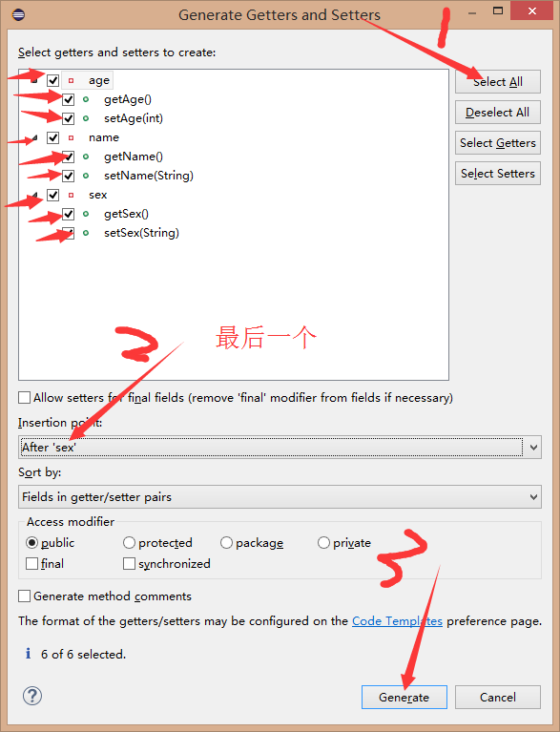Uncheck the sex field checkbox
Screen dimensions: 560x732
click(52, 195)
